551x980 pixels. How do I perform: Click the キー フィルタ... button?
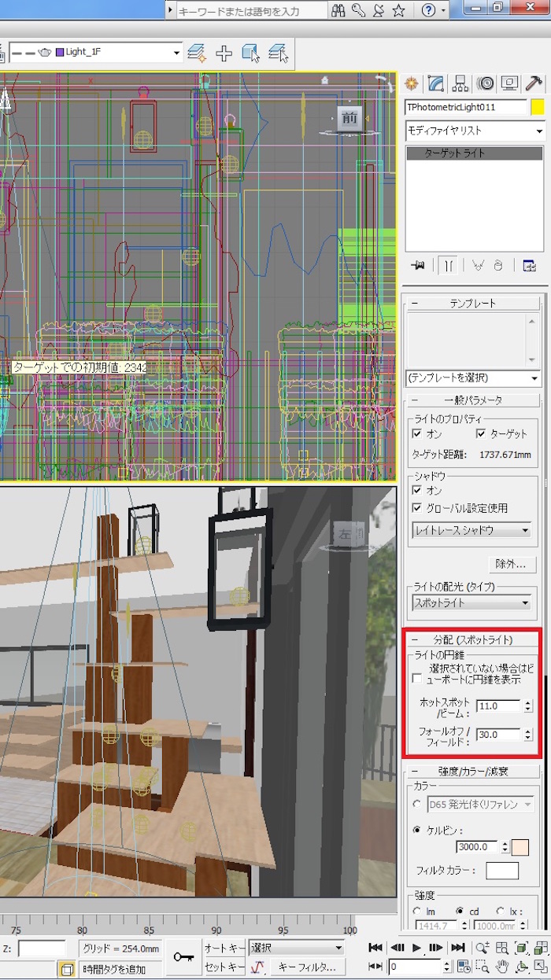click(307, 967)
